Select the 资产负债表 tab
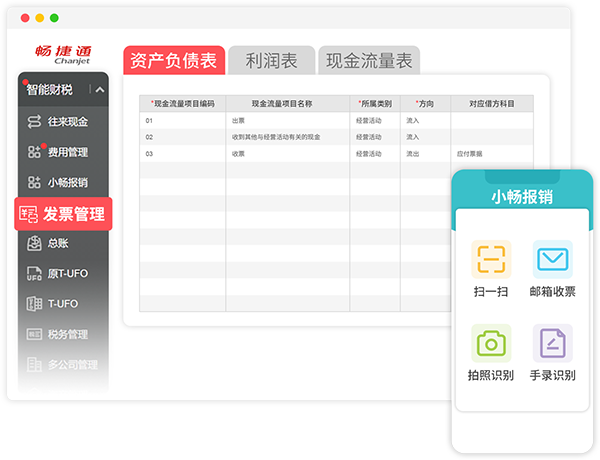The image size is (600, 460). click(174, 61)
